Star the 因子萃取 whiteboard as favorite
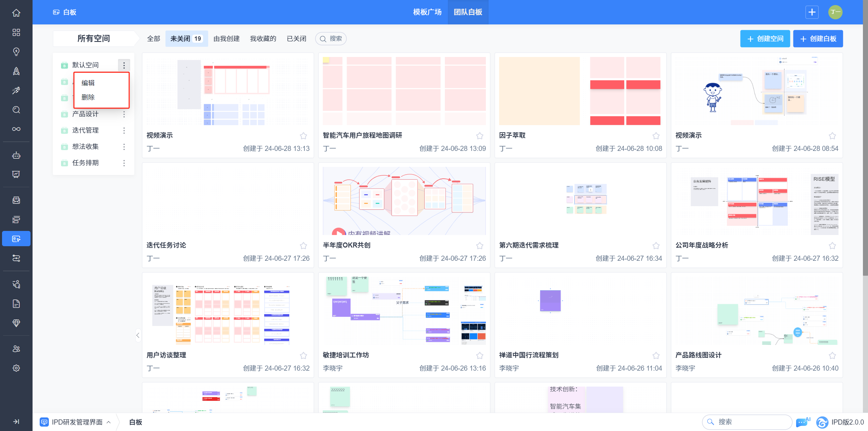868x431 pixels. pyautogui.click(x=656, y=136)
